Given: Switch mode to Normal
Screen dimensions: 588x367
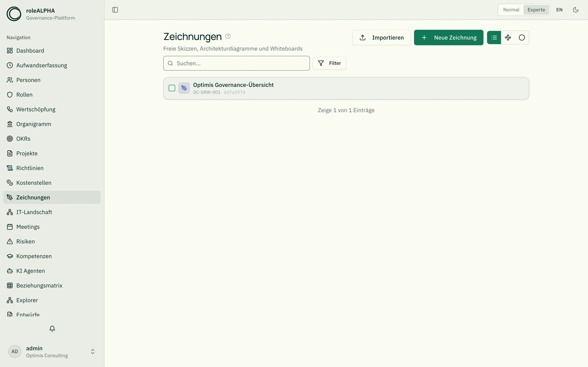Looking at the screenshot, I should pos(511,10).
